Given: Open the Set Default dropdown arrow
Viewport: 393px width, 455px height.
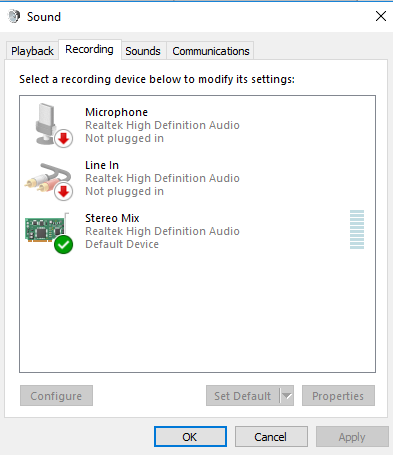Looking at the screenshot, I should tap(287, 396).
